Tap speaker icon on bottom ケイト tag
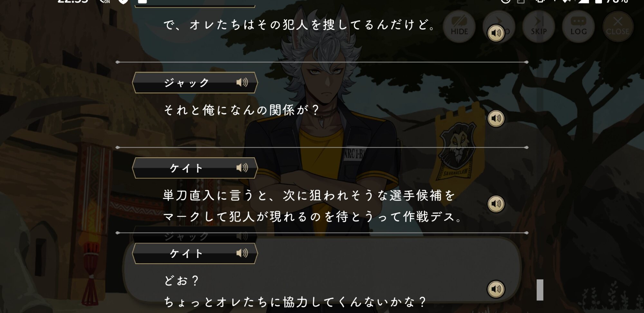 [x=242, y=253]
